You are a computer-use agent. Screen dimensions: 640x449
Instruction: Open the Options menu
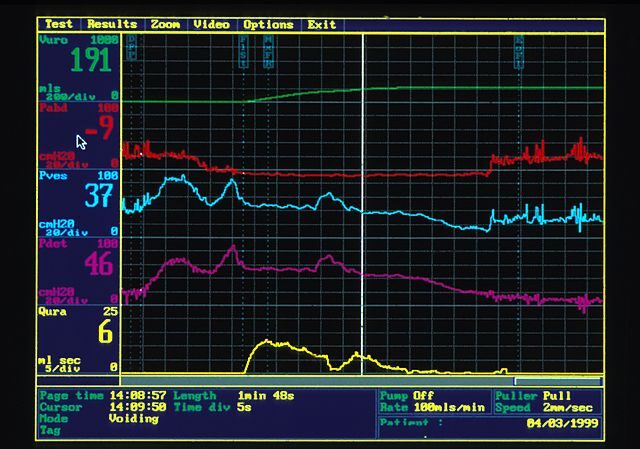(268, 24)
